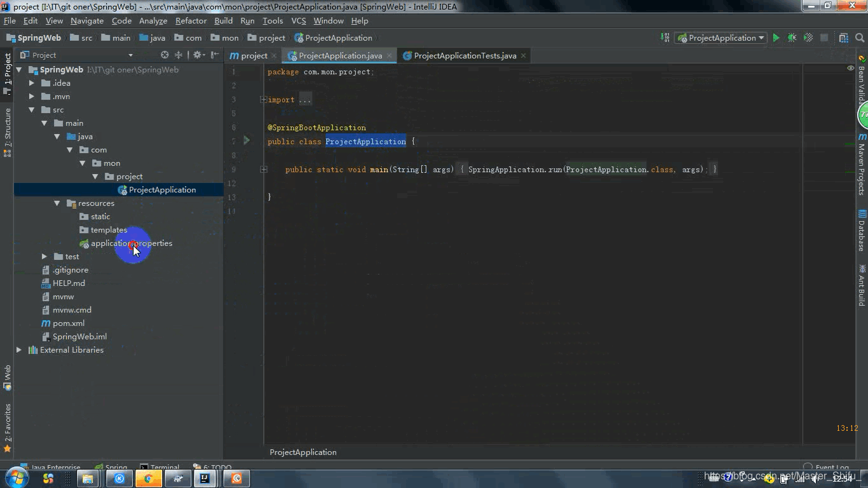Switch to the project pom editor tab
The image size is (868, 488).
[253, 56]
